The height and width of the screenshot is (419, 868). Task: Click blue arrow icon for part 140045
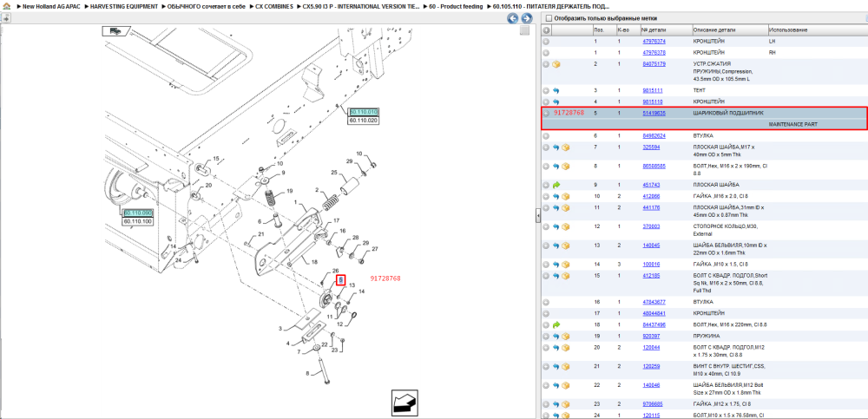coord(556,246)
